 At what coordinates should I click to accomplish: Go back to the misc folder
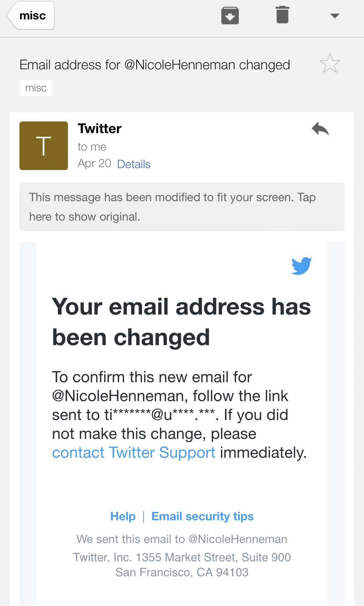tap(31, 16)
